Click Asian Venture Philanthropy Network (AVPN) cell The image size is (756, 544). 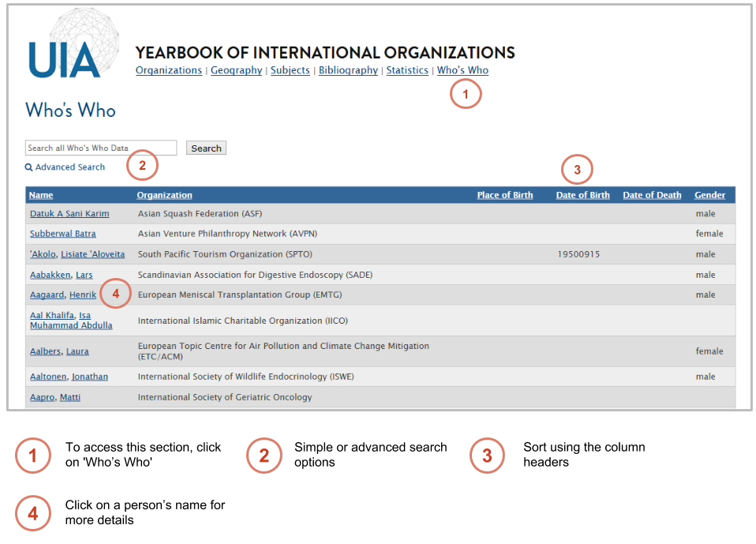point(227,234)
